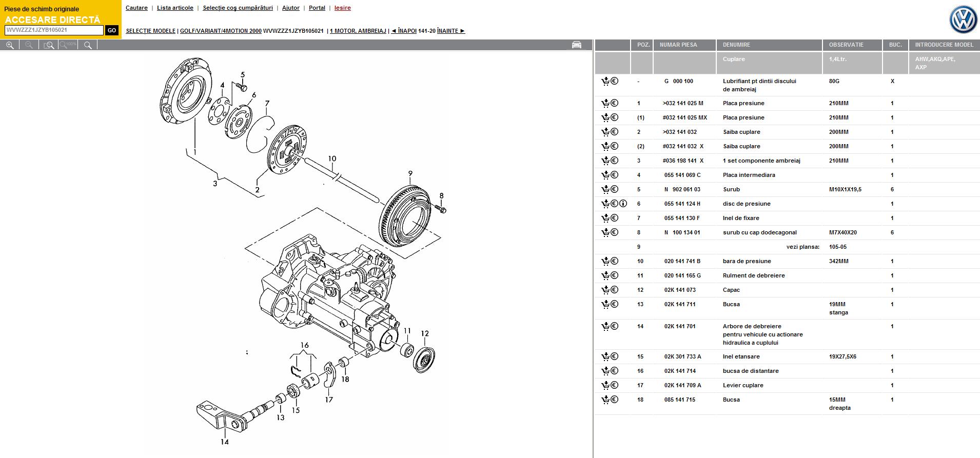Add bucsa de distantare 02K 141 714 to cart
980x458 pixels.
605,371
